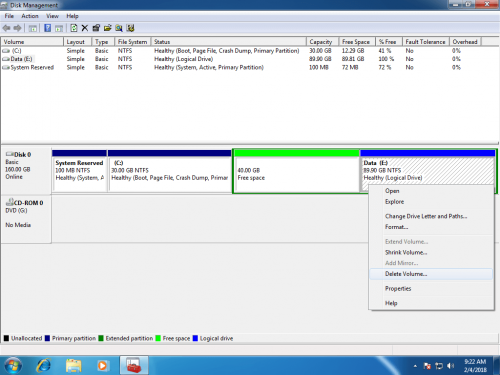The height and width of the screenshot is (375, 500).
Task: Choose Open from the context menu
Action: pyautogui.click(x=431, y=191)
